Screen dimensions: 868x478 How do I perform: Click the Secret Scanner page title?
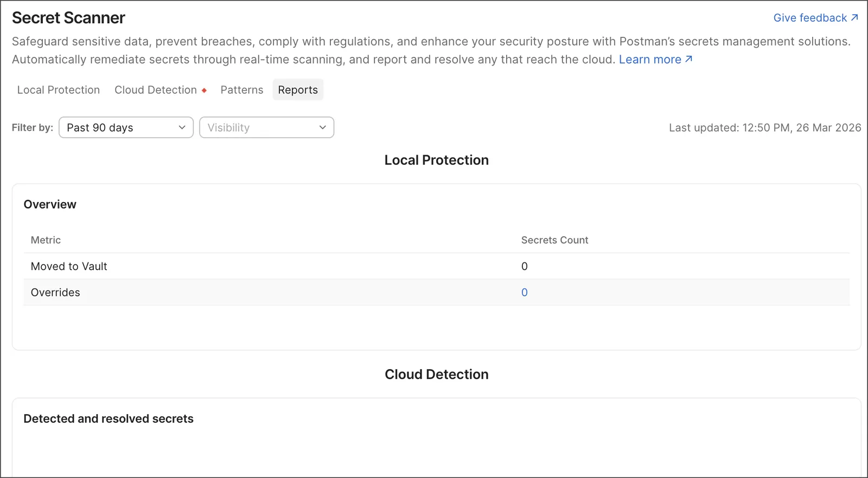click(68, 18)
